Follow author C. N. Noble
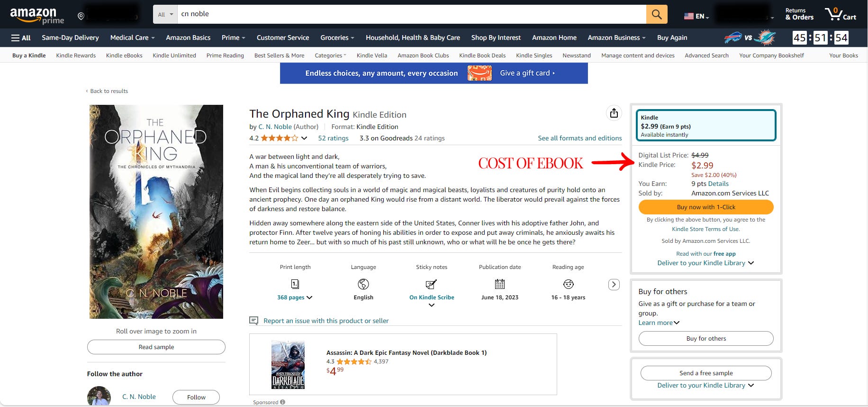 [196, 398]
